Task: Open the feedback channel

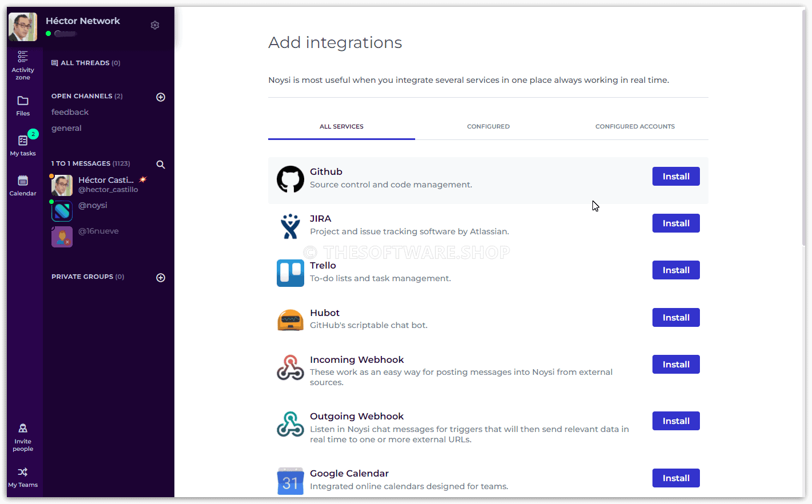Action: click(70, 113)
